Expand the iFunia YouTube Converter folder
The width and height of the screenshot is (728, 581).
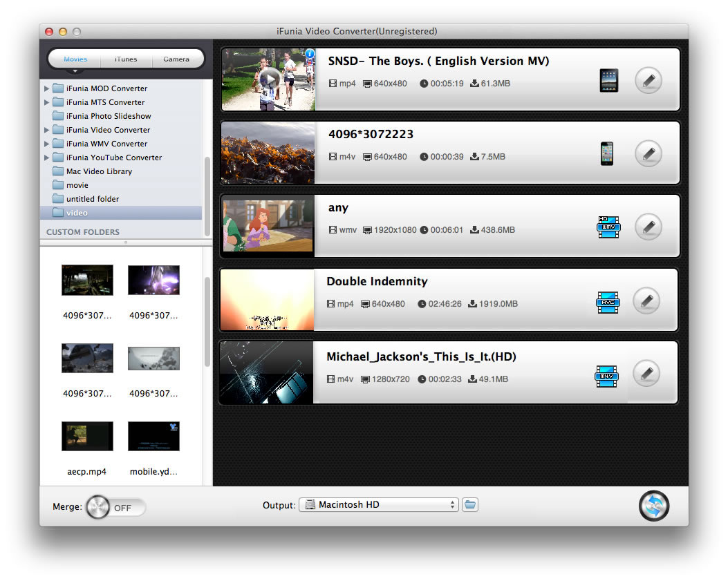46,158
